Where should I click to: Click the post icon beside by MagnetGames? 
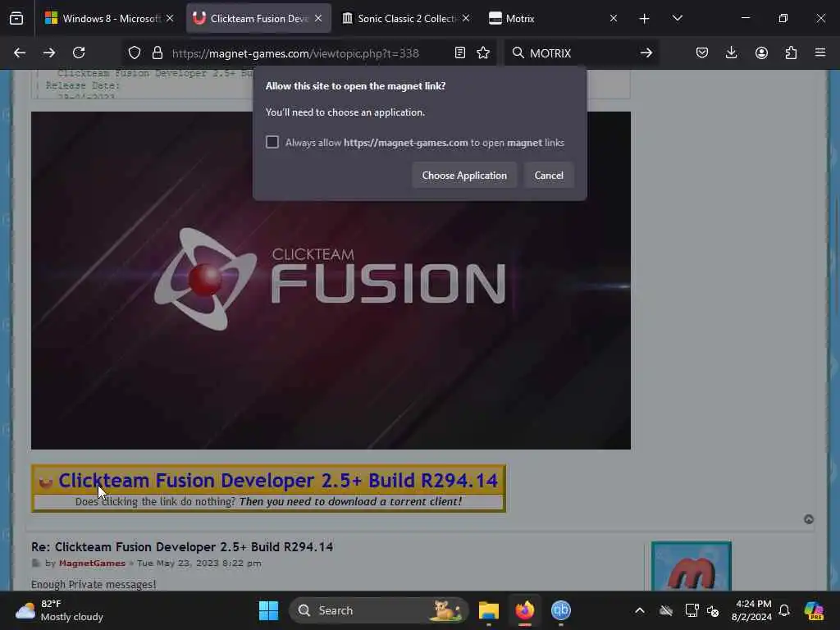tap(36, 563)
